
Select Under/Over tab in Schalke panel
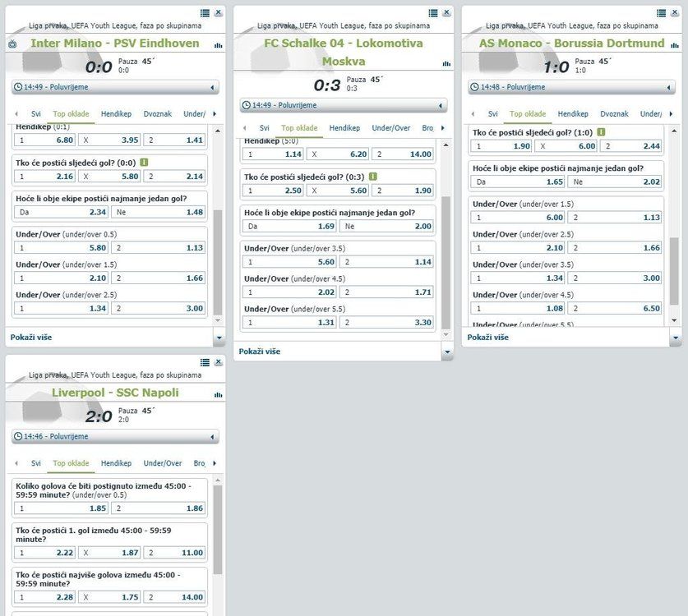391,128
